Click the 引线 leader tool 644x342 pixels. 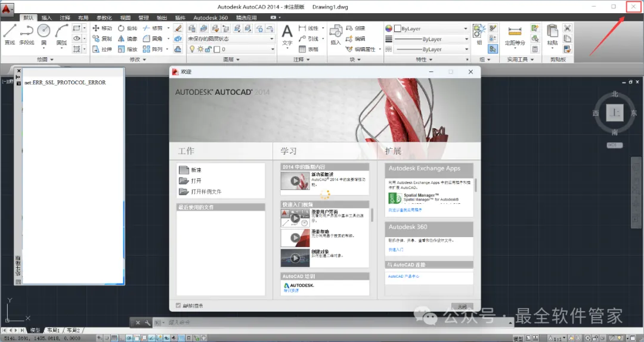(308, 39)
